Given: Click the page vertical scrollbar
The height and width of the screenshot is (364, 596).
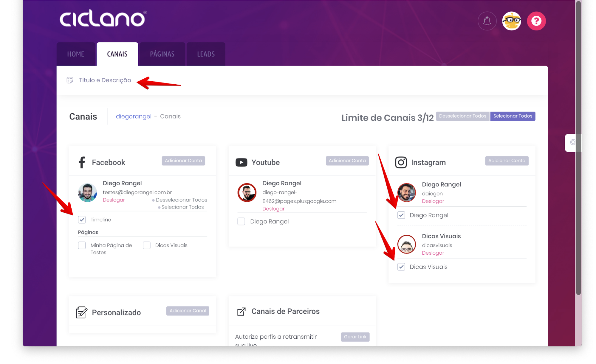Looking at the screenshot, I should tap(578, 149).
